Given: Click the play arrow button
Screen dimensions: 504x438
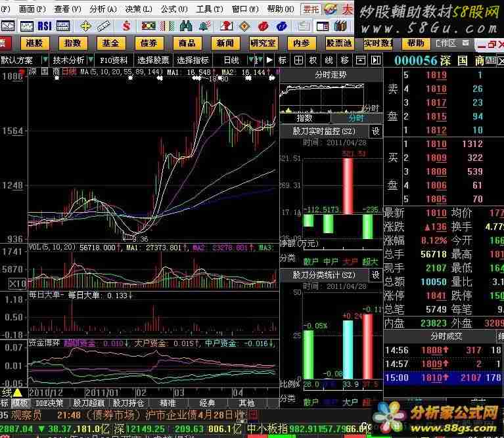Looking at the screenshot, I should 269,60.
